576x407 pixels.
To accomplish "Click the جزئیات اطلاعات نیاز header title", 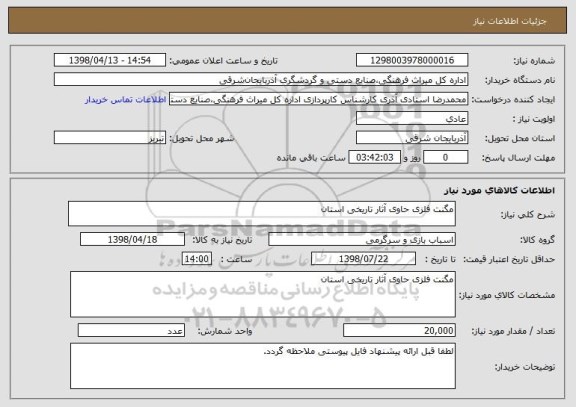I will 510,21.
